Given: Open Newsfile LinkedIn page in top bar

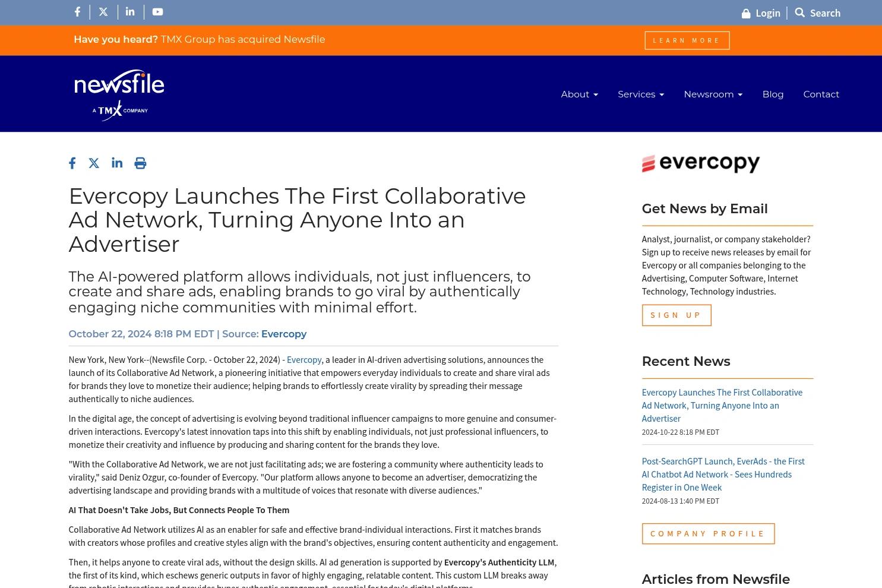Looking at the screenshot, I should coord(130,12).
